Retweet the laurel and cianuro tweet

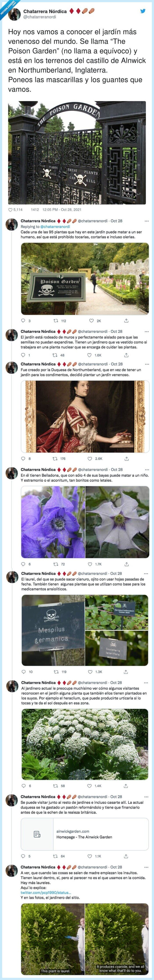click(56, 672)
